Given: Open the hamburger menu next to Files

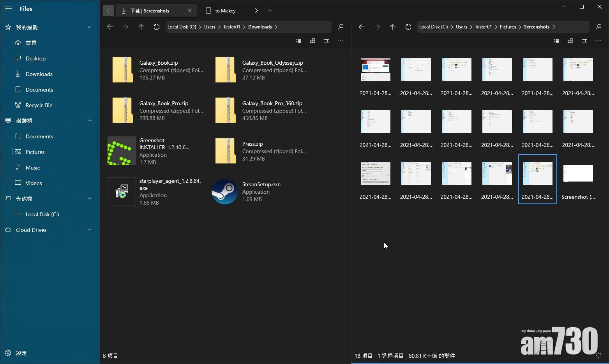Looking at the screenshot, I should pos(8,9).
